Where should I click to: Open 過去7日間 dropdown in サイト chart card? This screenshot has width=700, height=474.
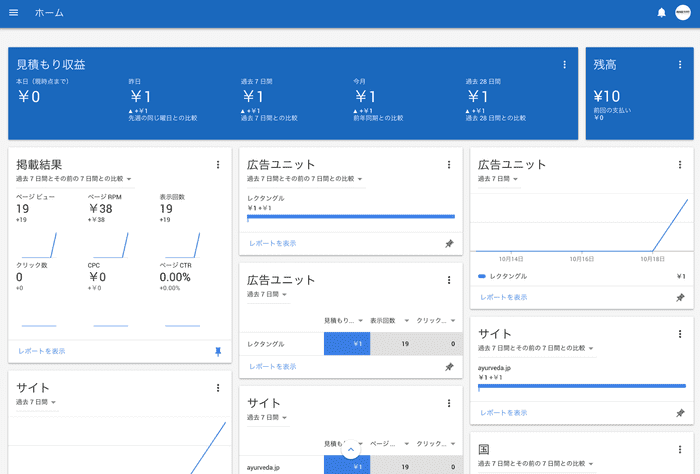click(36, 402)
